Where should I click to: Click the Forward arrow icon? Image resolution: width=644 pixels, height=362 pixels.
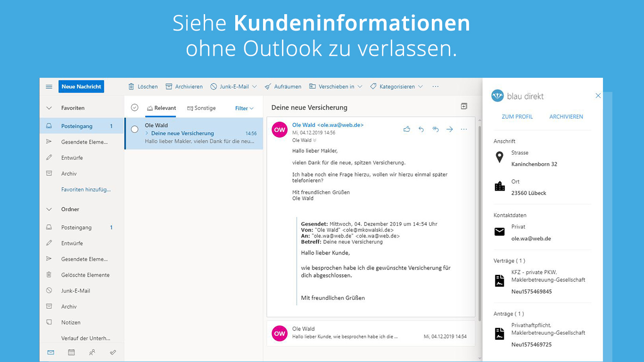[450, 129]
